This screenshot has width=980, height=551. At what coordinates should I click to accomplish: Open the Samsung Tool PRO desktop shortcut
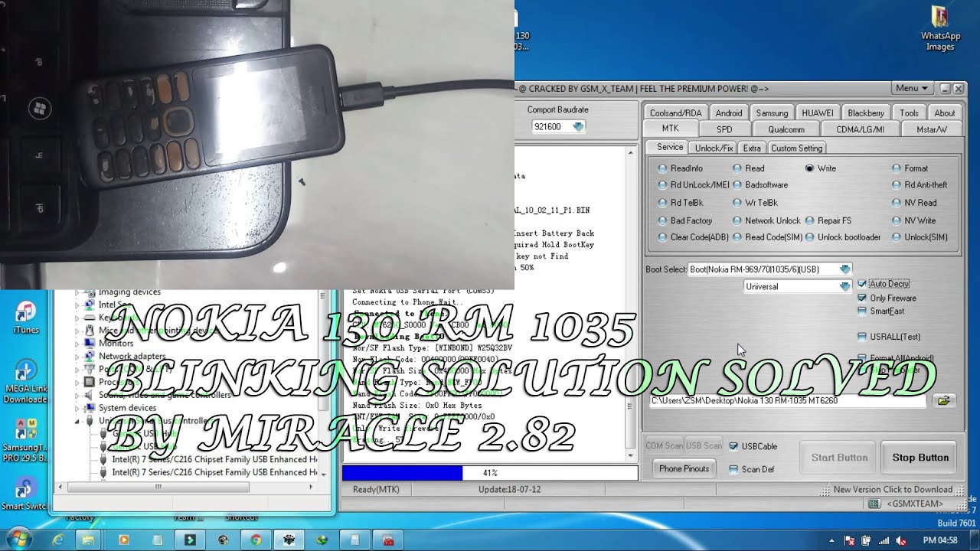(26, 440)
